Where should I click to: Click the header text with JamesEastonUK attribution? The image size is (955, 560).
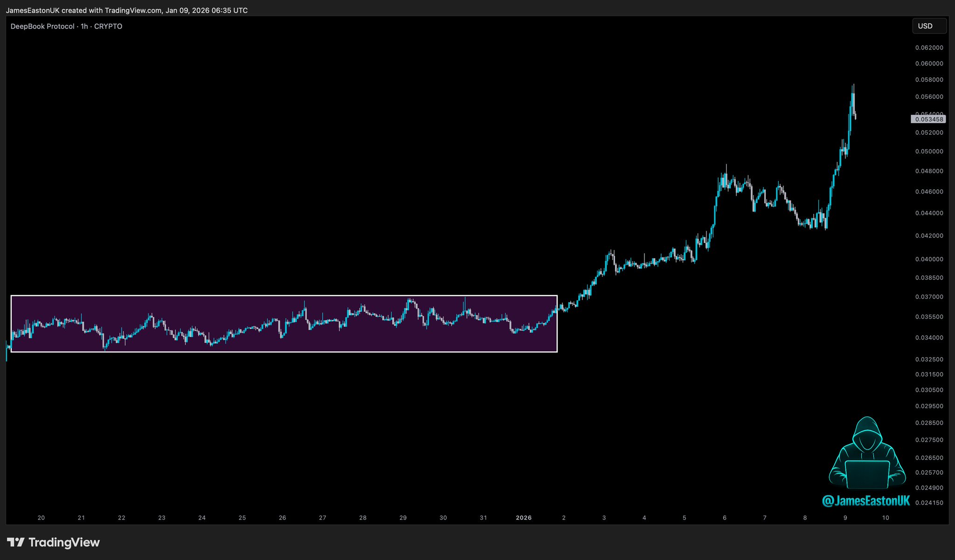tap(126, 10)
